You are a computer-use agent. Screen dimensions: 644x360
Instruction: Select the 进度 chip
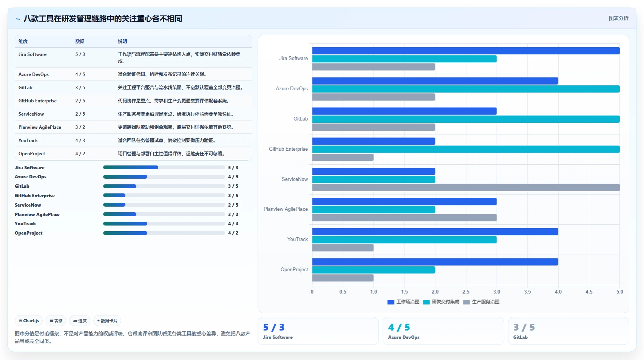tap(80, 321)
